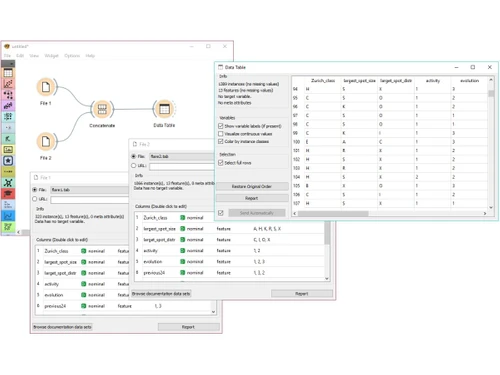The image size is (500, 375).
Task: Open the blue star Prototypes category icon
Action: [x=8, y=161]
